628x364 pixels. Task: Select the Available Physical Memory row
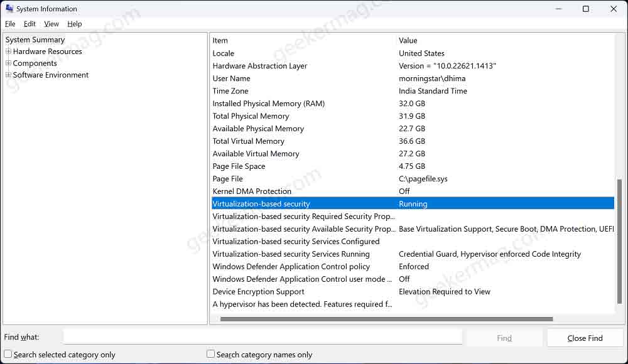pos(413,129)
